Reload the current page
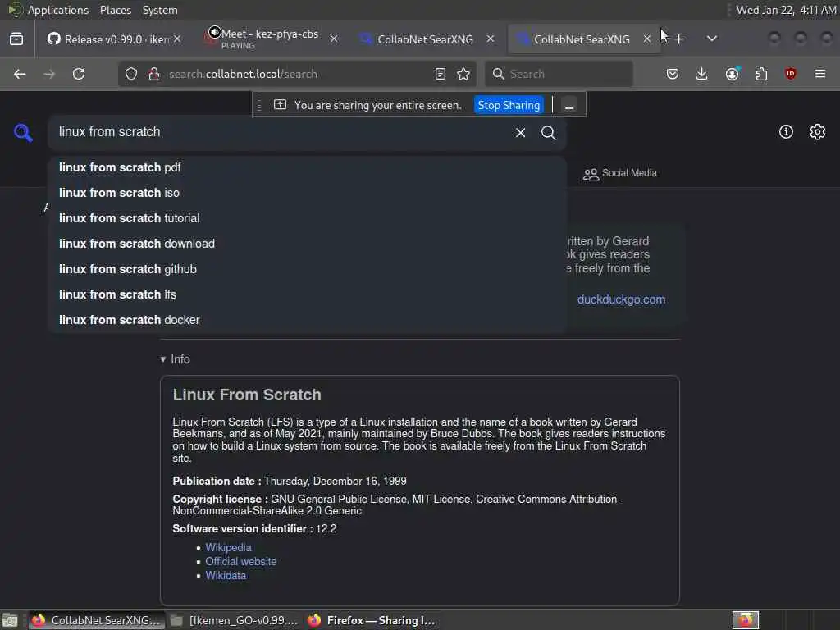 click(79, 74)
